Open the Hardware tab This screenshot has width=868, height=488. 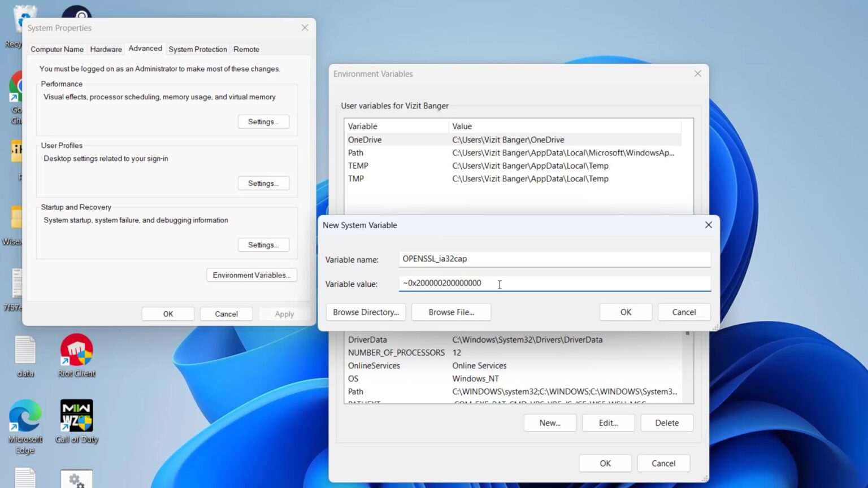click(106, 49)
